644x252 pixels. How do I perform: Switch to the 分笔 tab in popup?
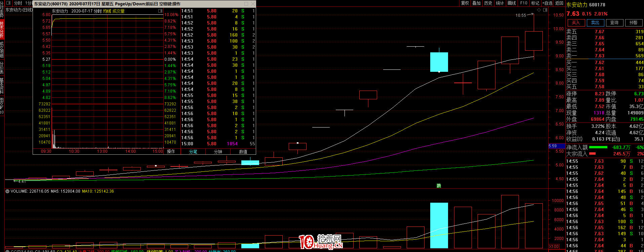click(193, 152)
